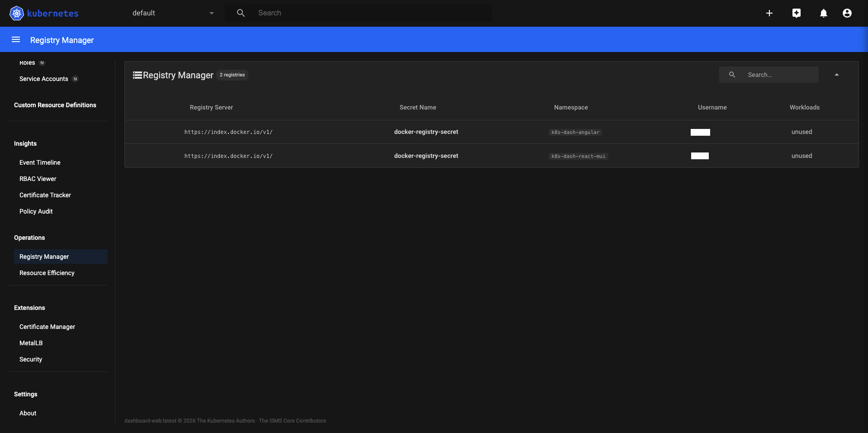Click the N badge beside Service Accounts
This screenshot has width=868, height=433.
(75, 79)
